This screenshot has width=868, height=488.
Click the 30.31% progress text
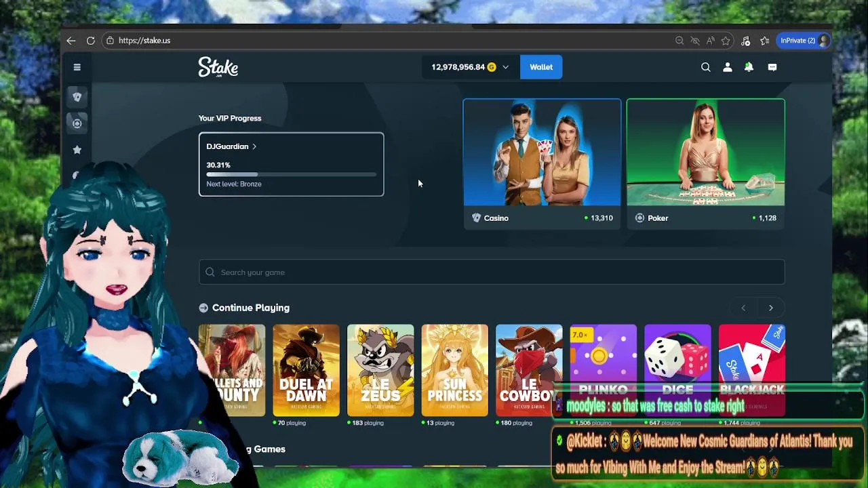(x=218, y=165)
